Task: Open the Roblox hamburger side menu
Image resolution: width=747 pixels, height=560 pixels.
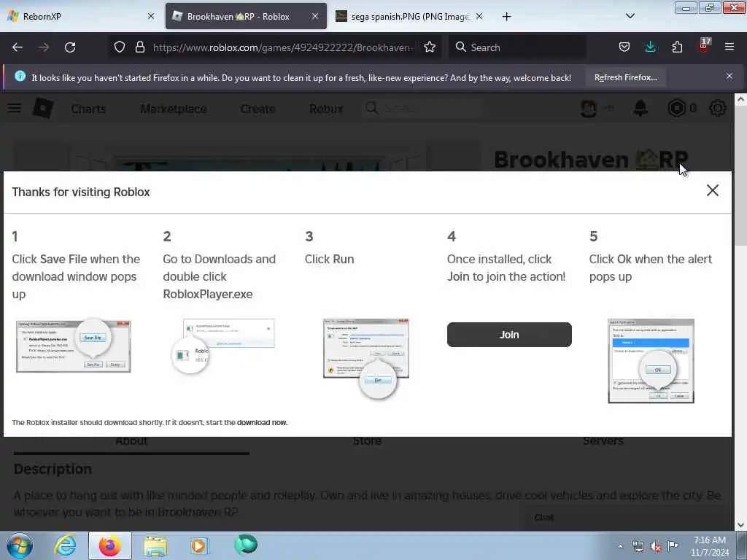Action: click(x=15, y=108)
